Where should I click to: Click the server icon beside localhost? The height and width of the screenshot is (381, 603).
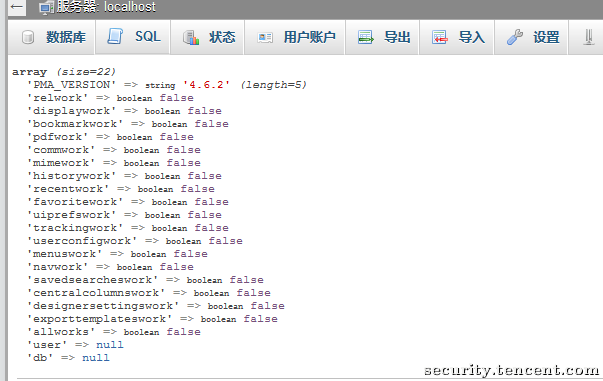coord(47,8)
